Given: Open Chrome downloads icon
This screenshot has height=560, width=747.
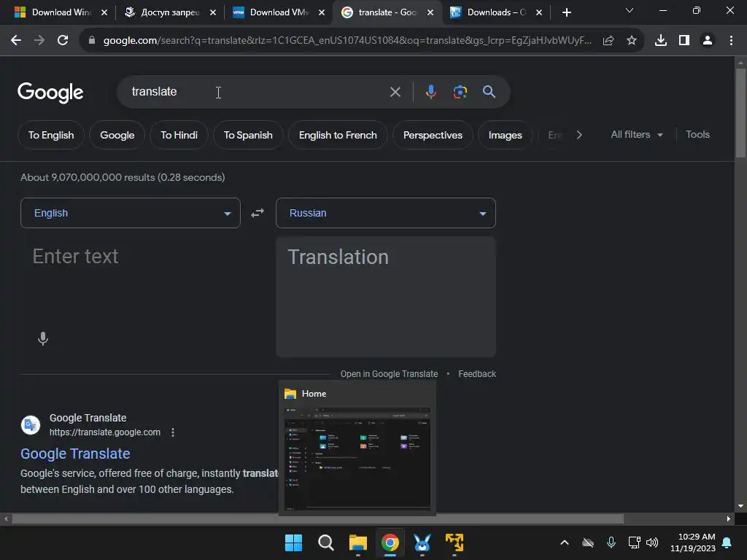Looking at the screenshot, I should coord(660,41).
